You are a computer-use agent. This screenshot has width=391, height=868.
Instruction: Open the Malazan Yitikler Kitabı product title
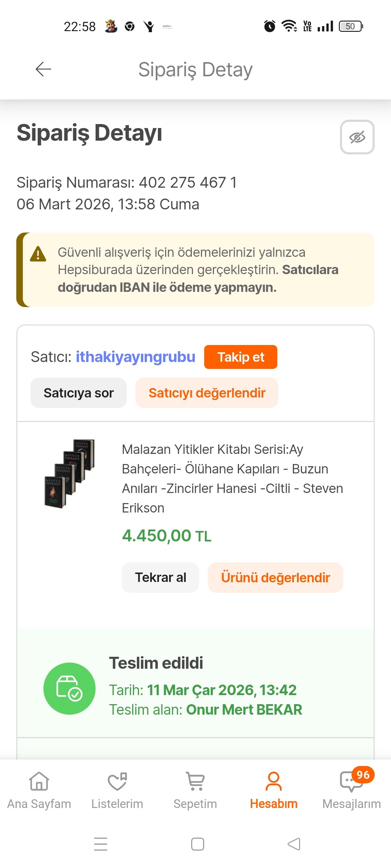tap(232, 478)
